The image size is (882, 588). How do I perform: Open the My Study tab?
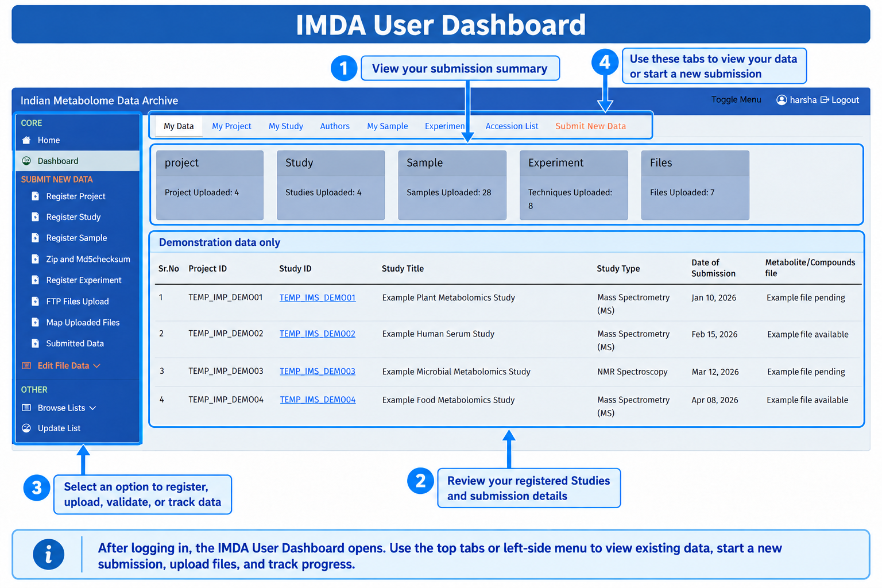click(286, 126)
